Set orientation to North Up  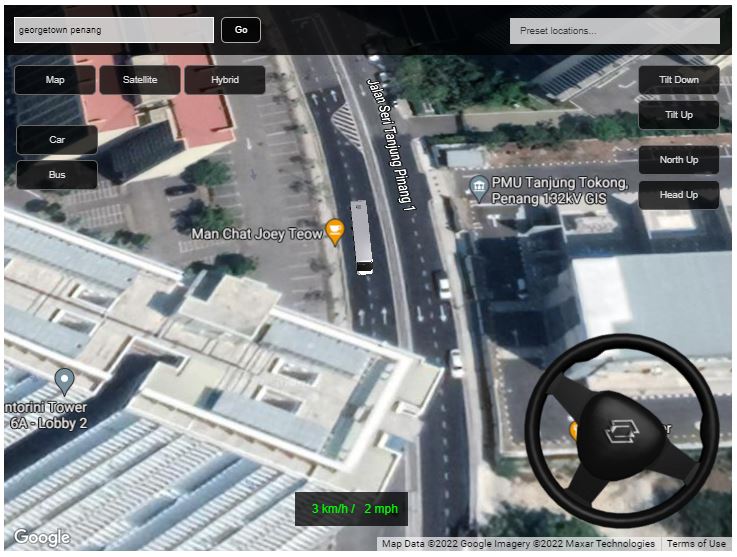(679, 160)
